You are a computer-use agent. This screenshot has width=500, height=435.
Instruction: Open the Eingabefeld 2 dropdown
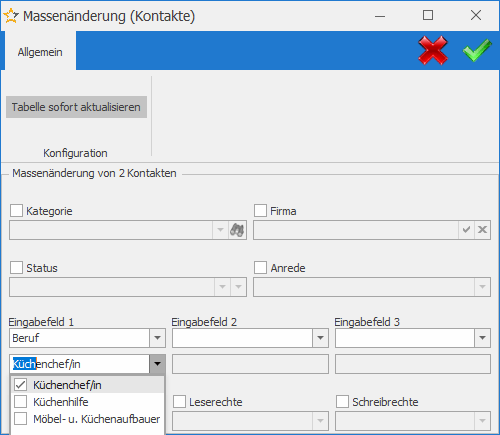coord(320,338)
